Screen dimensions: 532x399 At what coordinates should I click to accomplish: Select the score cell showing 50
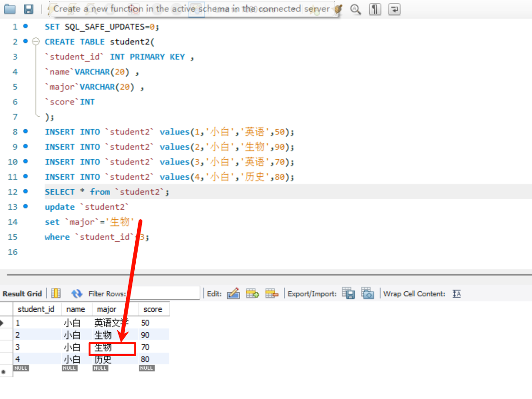tap(154, 323)
